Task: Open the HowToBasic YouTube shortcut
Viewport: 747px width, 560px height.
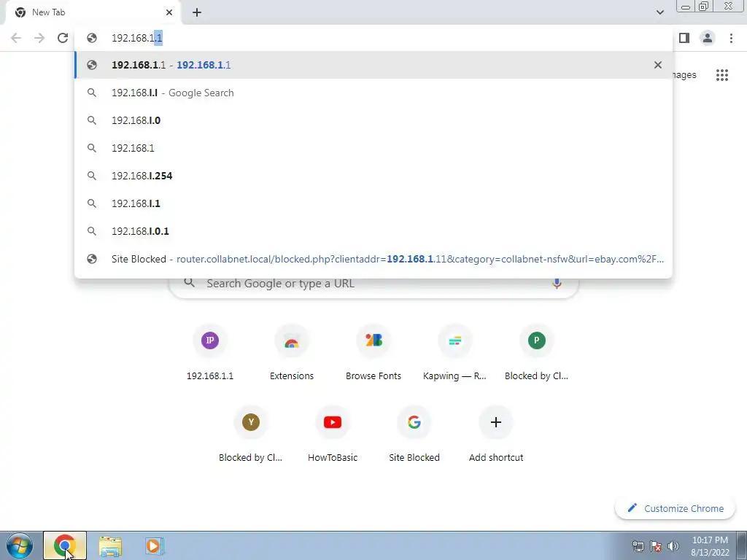Action: pyautogui.click(x=333, y=435)
